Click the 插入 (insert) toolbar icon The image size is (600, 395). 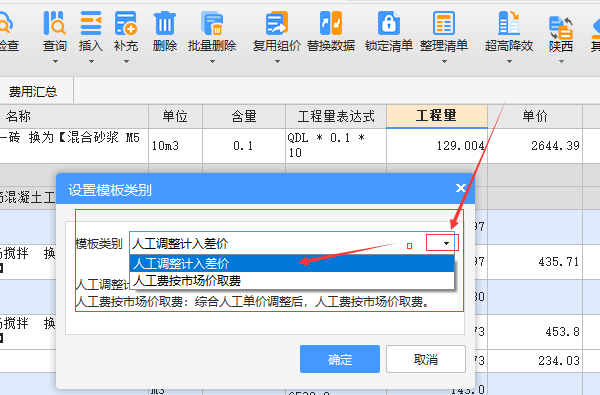click(91, 23)
